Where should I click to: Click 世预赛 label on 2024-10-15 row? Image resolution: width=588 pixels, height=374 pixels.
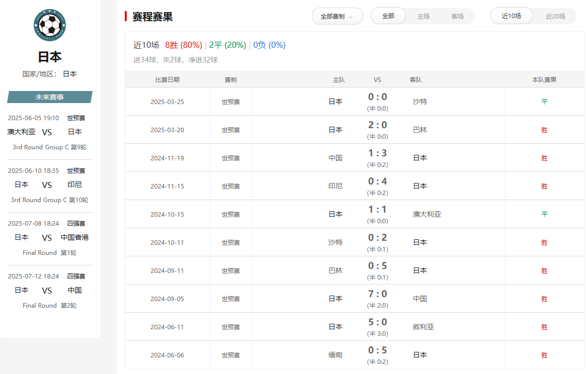coord(231,214)
